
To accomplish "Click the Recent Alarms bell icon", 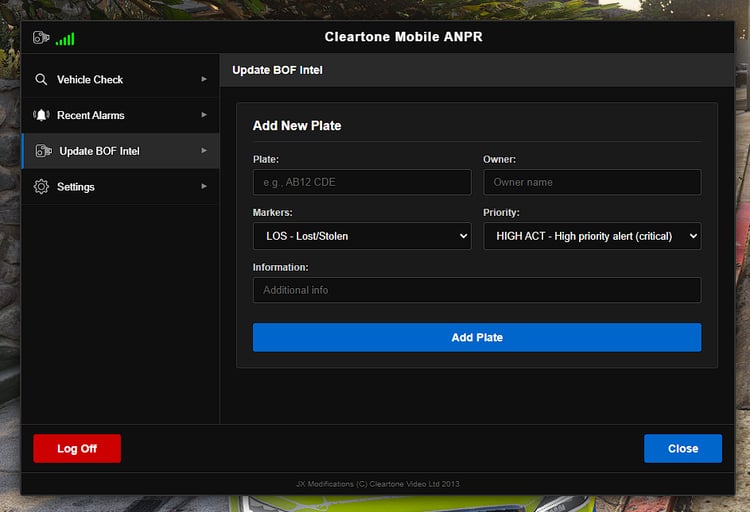I will point(41,115).
